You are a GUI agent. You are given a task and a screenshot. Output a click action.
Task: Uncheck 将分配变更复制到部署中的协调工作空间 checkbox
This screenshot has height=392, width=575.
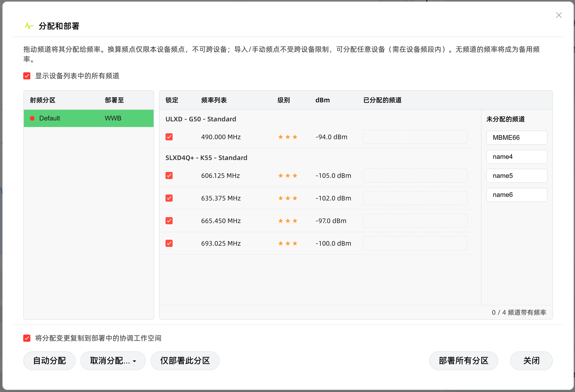tap(27, 338)
